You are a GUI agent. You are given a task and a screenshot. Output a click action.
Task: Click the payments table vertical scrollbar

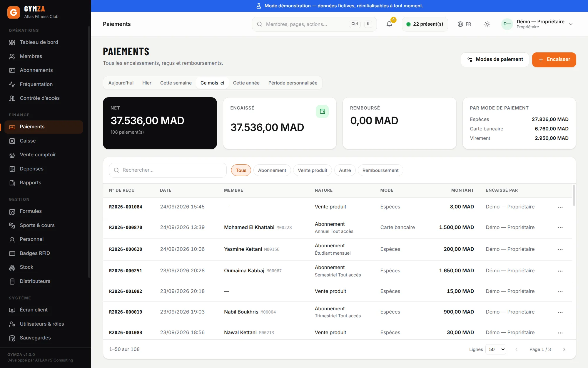tap(574, 195)
